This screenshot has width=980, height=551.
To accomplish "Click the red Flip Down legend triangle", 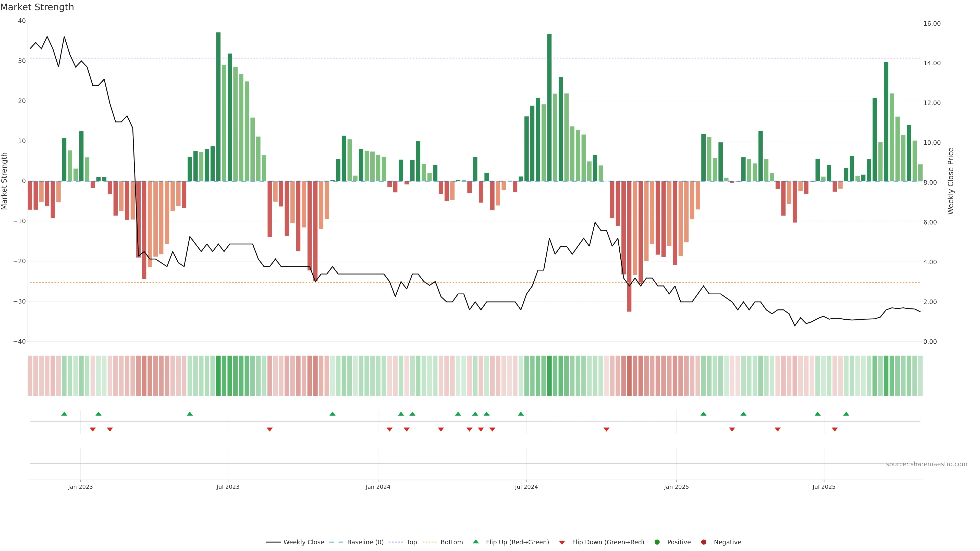I will (562, 542).
